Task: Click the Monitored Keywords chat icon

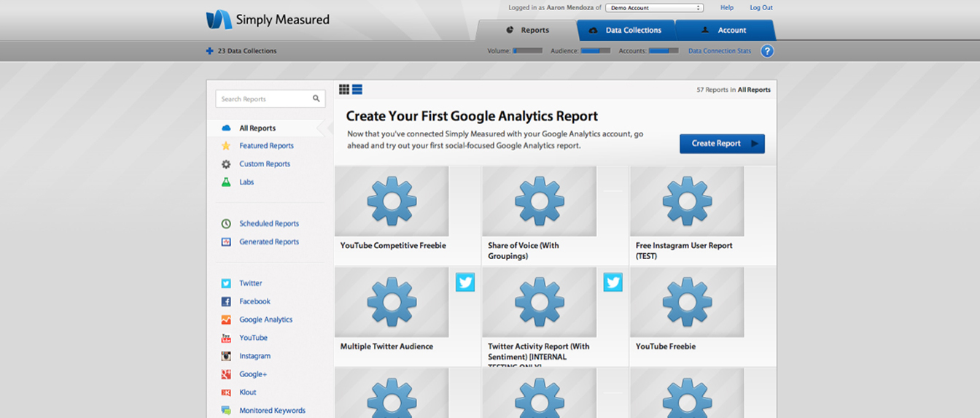Action: (x=226, y=411)
